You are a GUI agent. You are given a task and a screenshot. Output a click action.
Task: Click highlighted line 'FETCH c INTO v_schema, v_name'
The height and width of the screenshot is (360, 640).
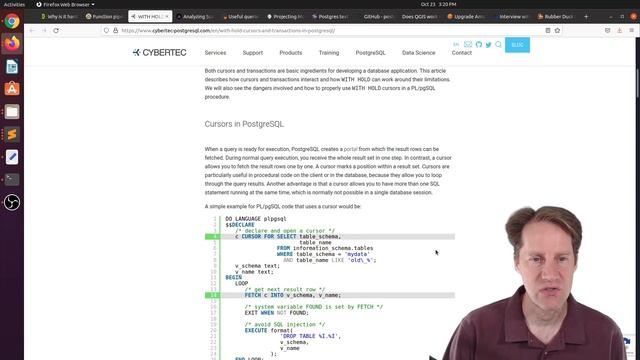330,295
